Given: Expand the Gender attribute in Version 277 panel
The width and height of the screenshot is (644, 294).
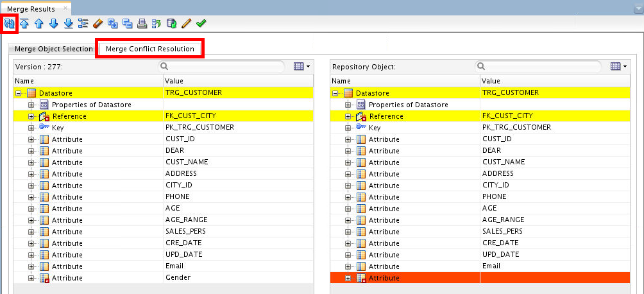Looking at the screenshot, I should 31,279.
